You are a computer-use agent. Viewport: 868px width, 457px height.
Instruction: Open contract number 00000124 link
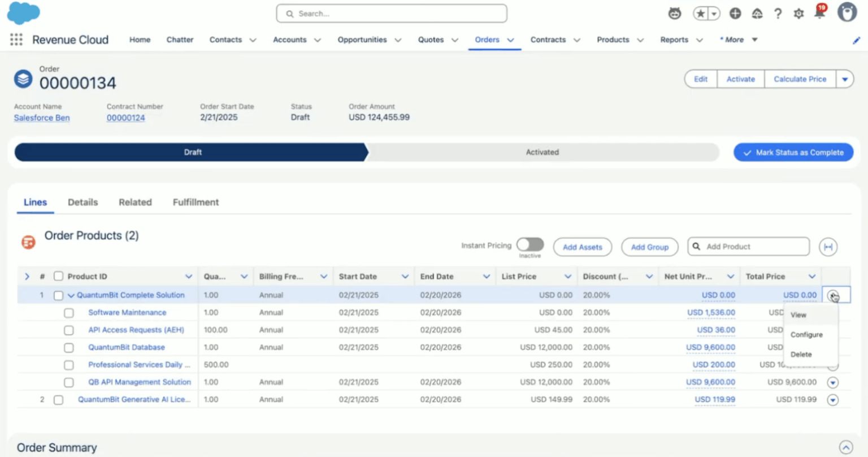(125, 118)
